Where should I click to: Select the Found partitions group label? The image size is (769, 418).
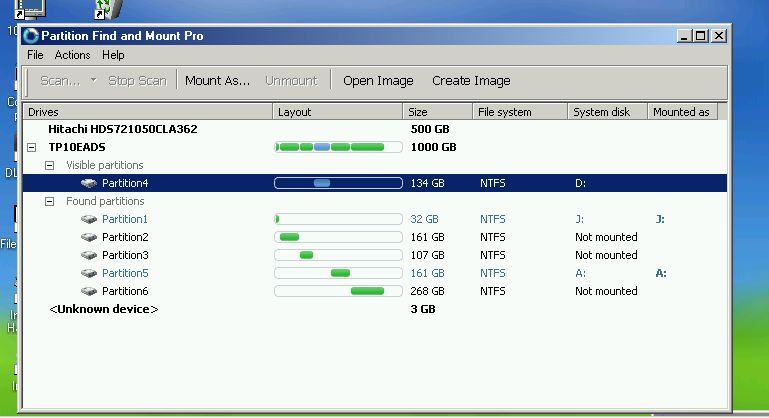(x=105, y=201)
